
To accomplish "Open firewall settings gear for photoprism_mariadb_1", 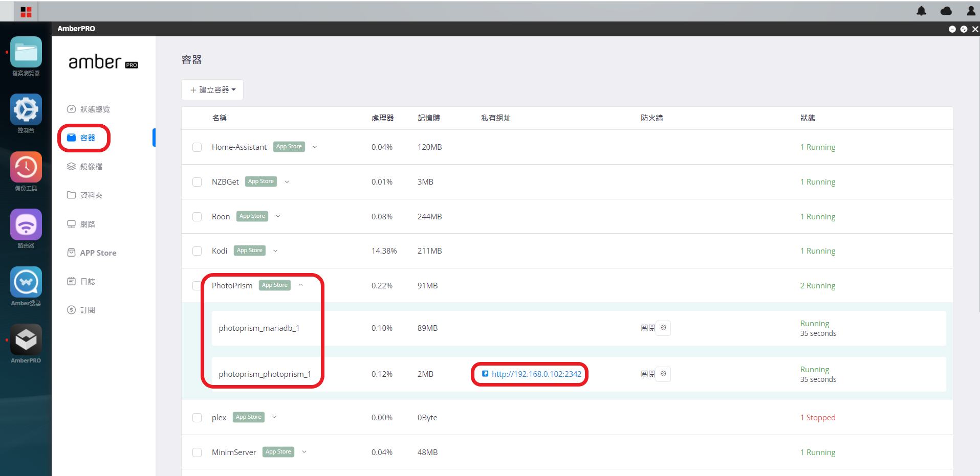I will (663, 328).
